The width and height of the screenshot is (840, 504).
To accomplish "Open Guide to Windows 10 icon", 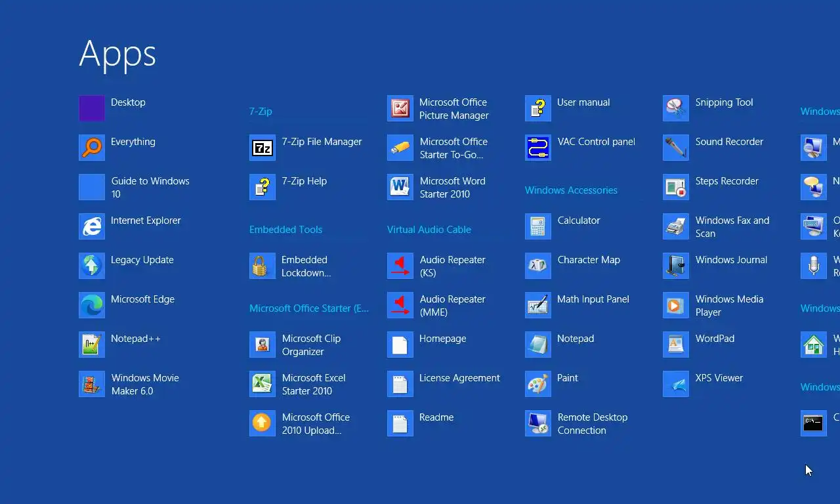I will pos(92,187).
